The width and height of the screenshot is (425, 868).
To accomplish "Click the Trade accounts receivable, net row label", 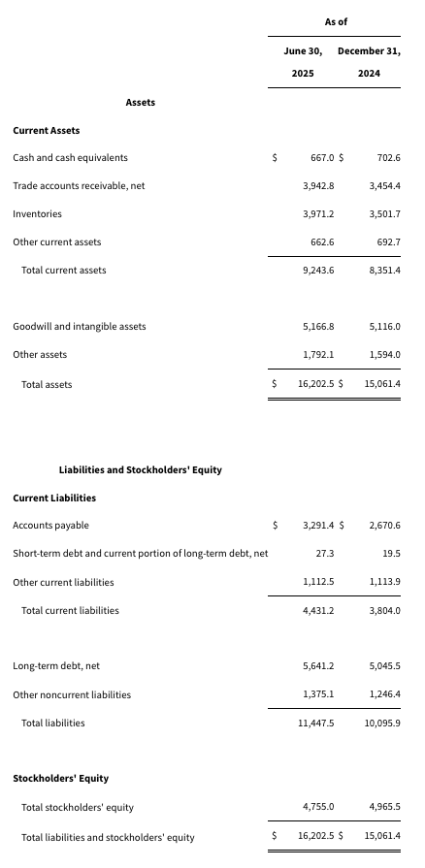I will coord(79,186).
